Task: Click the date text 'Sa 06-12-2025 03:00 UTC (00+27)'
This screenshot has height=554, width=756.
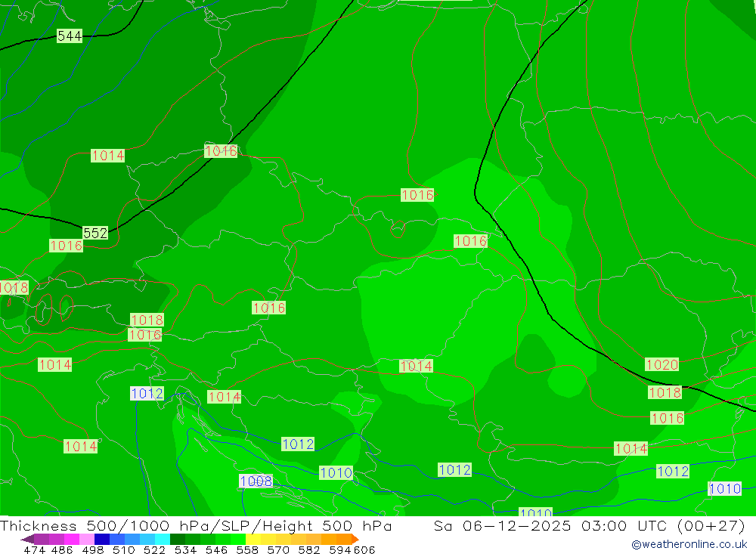Action: tap(589, 525)
